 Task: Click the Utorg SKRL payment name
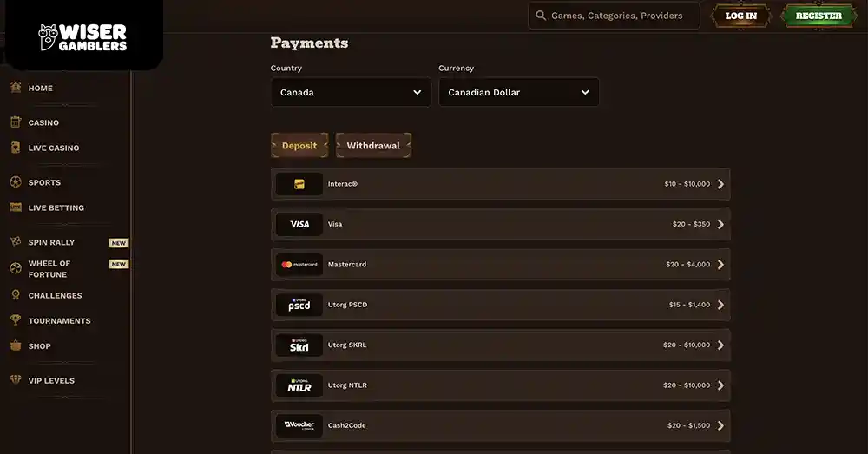pos(347,345)
